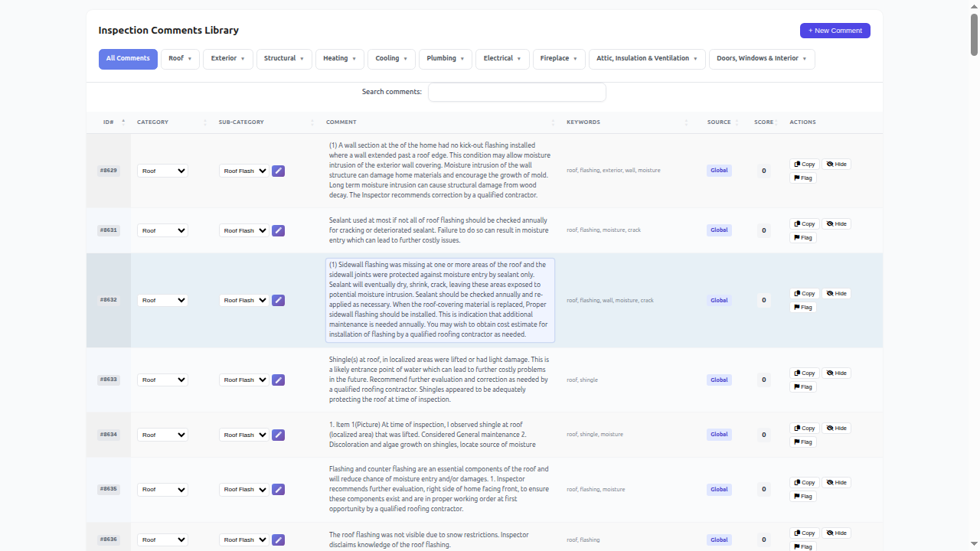Flag comment #8629 with the flag icon
Viewport: 980px width, 551px height.
[802, 178]
